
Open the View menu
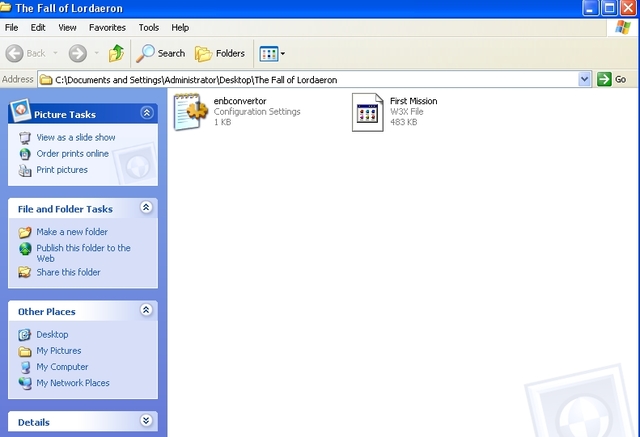pyautogui.click(x=67, y=28)
